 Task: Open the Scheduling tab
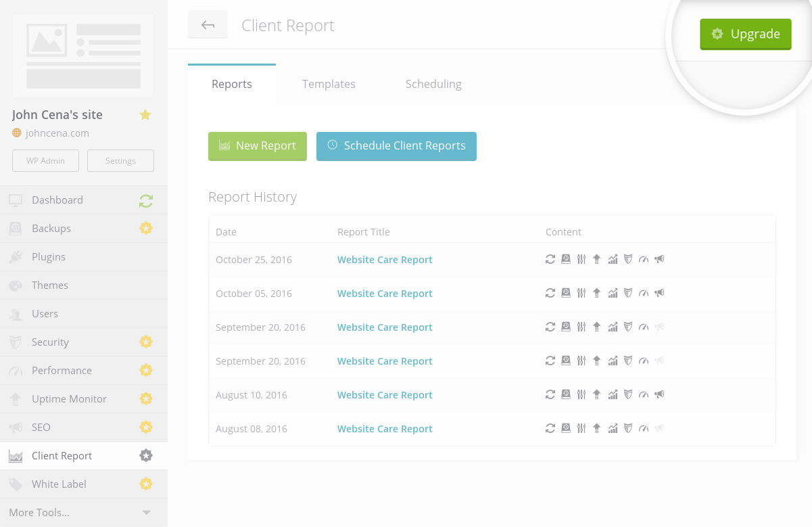[433, 84]
